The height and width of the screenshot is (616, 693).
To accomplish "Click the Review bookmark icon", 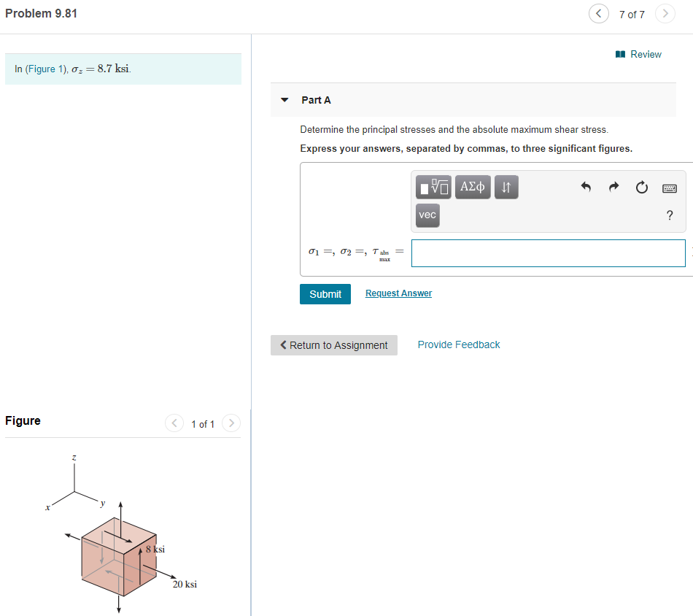I will (619, 54).
